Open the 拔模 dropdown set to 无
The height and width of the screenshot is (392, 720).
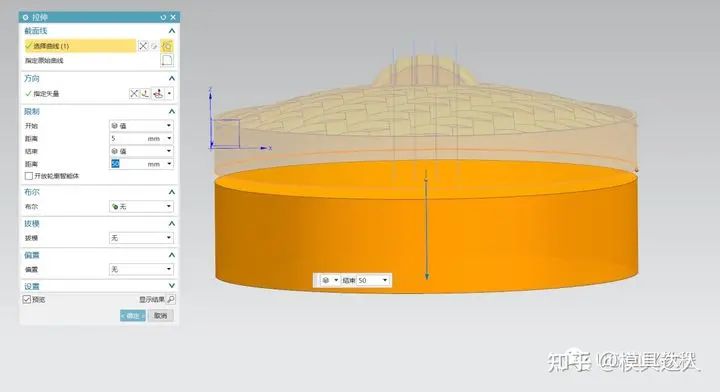click(x=141, y=238)
